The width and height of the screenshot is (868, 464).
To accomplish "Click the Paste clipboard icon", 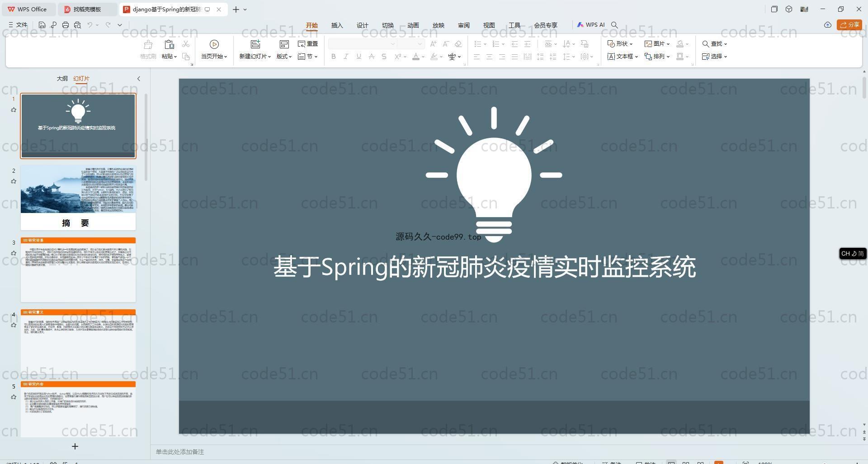I will 169,44.
